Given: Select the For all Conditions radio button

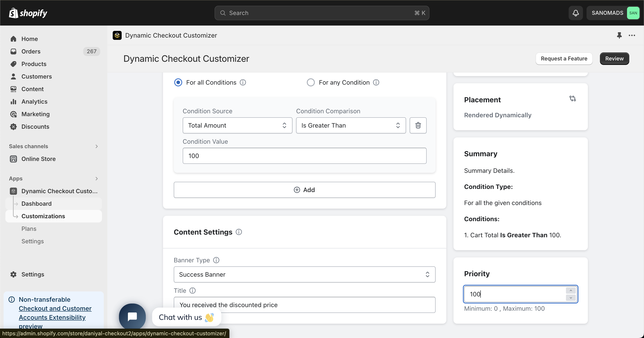Looking at the screenshot, I should [x=178, y=82].
